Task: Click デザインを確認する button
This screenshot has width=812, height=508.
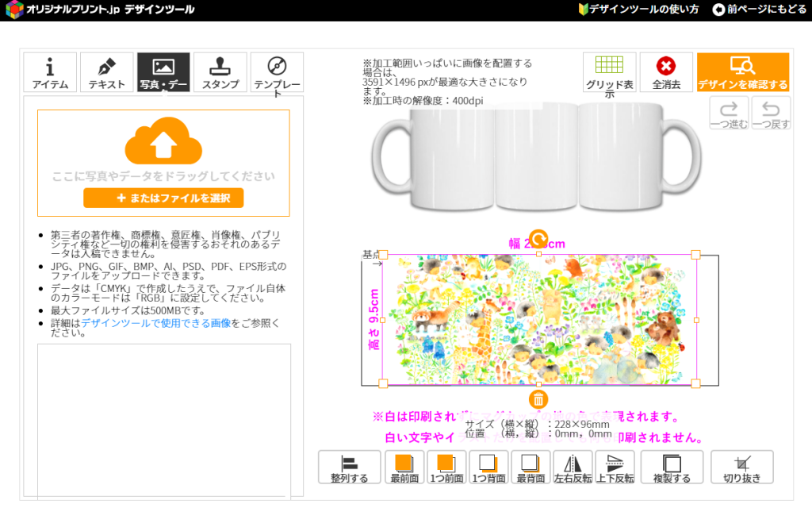Action: pyautogui.click(x=742, y=72)
